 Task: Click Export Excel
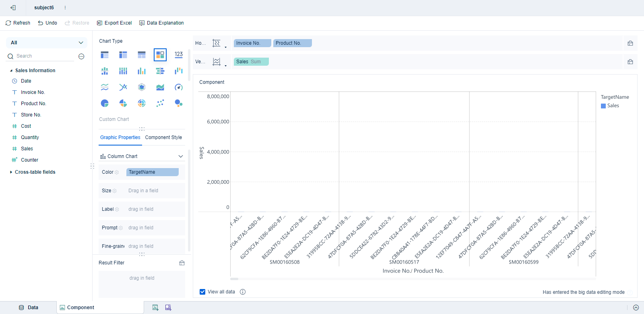tap(114, 23)
